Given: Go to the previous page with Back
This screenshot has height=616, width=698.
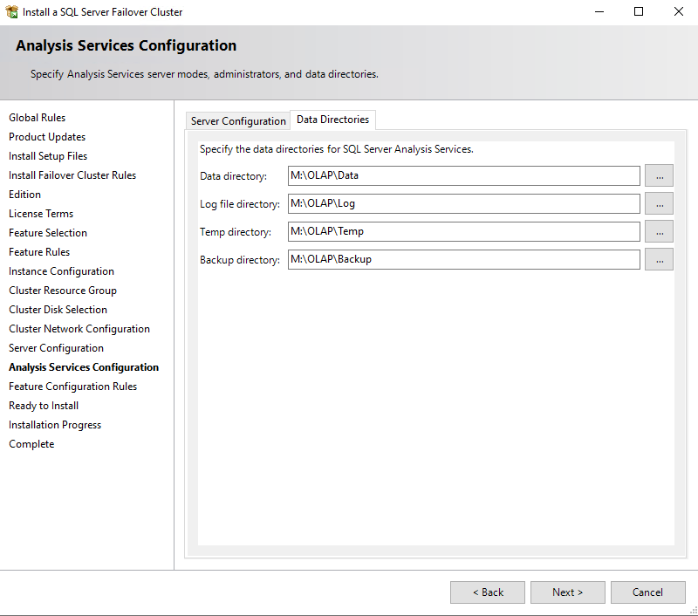Looking at the screenshot, I should 488,592.
